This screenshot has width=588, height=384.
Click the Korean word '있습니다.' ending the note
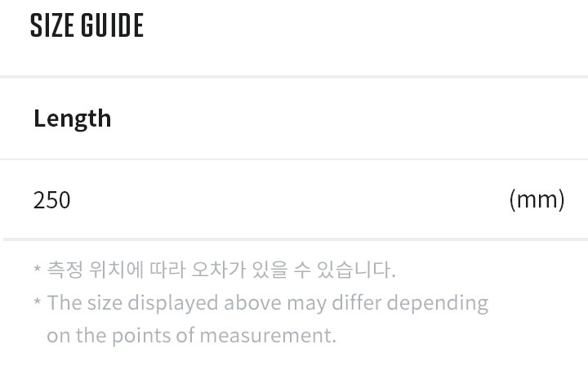pos(357,270)
